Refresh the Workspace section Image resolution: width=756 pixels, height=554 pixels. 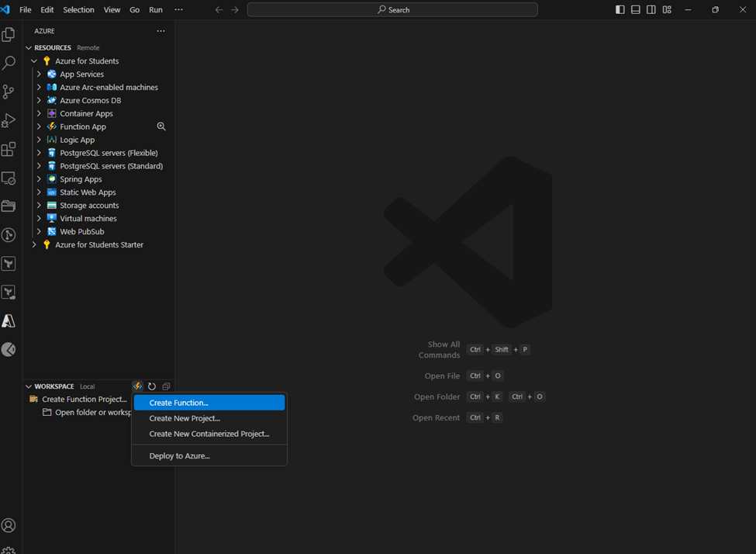click(152, 386)
